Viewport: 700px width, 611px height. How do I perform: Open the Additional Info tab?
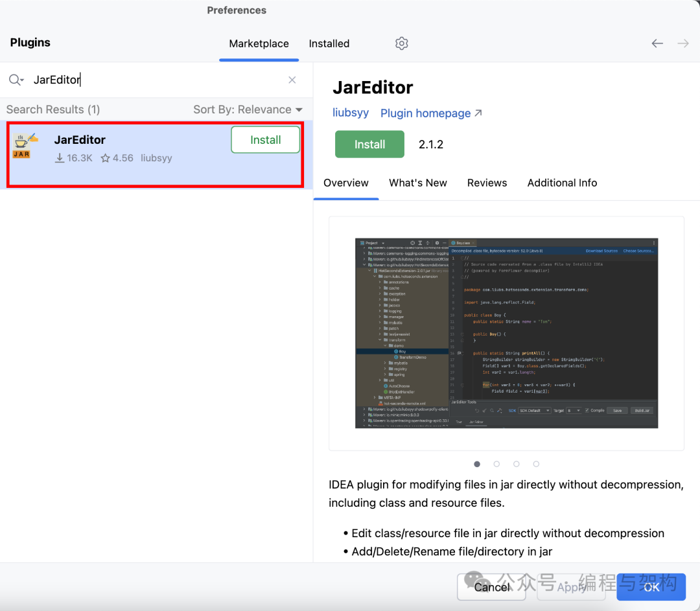point(562,183)
